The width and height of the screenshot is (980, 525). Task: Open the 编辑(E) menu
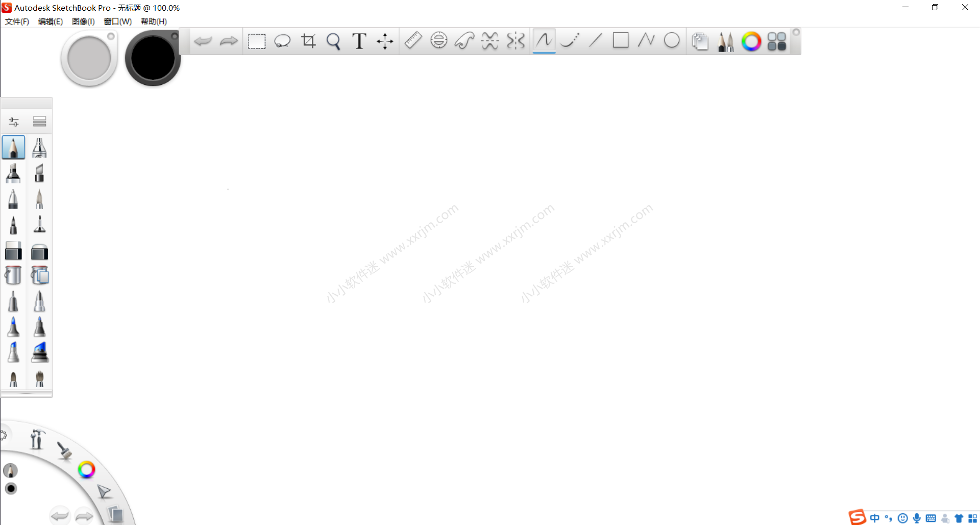pyautogui.click(x=51, y=21)
